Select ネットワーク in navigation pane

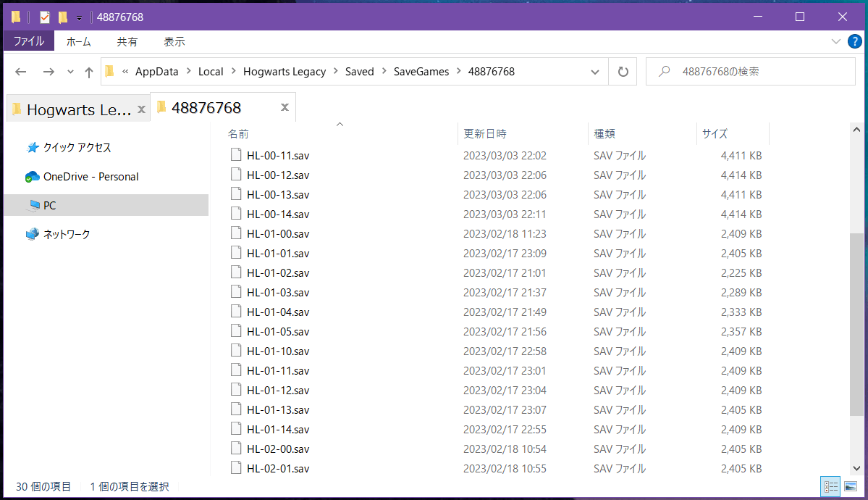tap(67, 235)
